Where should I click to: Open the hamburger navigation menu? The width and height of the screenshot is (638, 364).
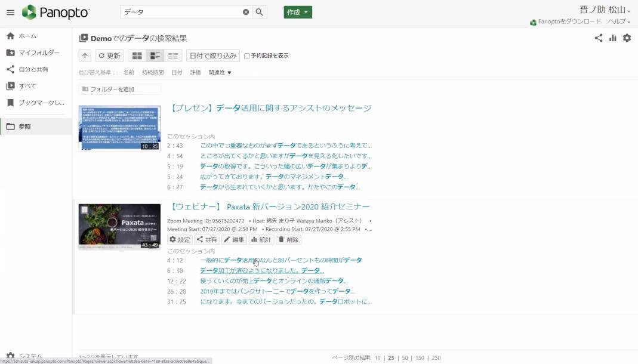(x=11, y=13)
